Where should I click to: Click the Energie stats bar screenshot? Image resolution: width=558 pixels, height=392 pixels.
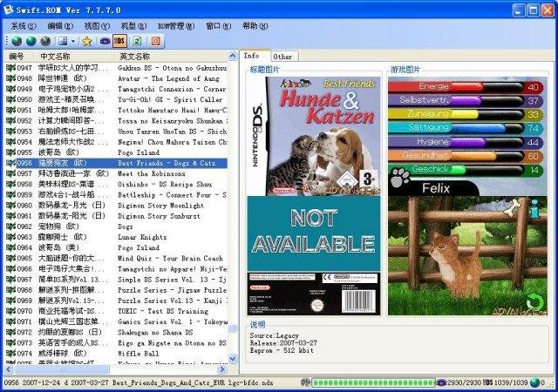[x=467, y=136]
